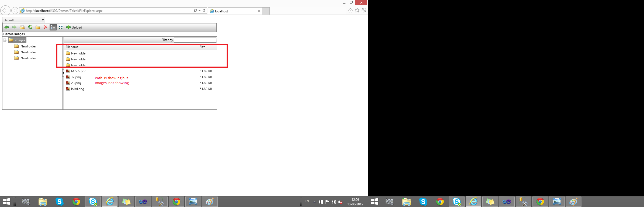Open the Default skin dropdown
The height and width of the screenshot is (207, 644).
click(x=24, y=20)
